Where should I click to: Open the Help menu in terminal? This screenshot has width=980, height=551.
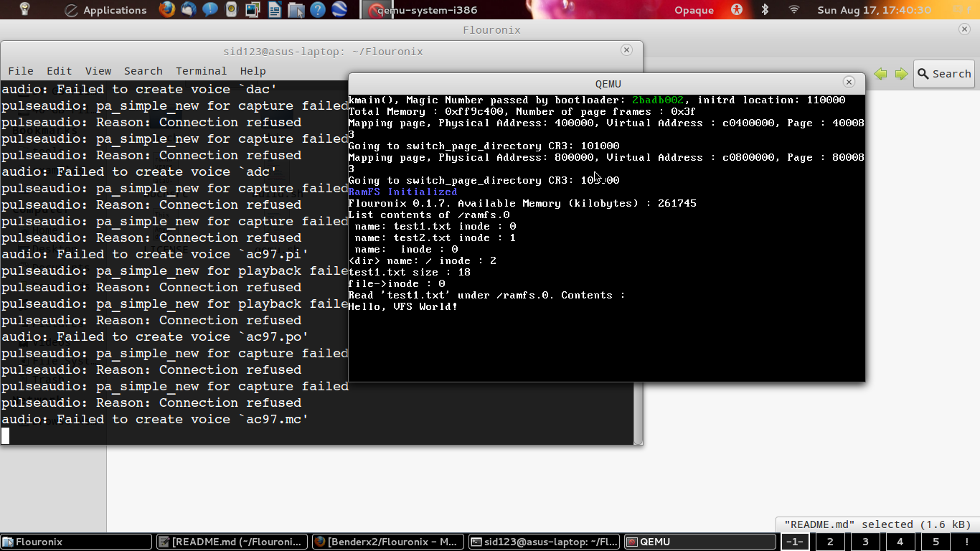tap(253, 71)
